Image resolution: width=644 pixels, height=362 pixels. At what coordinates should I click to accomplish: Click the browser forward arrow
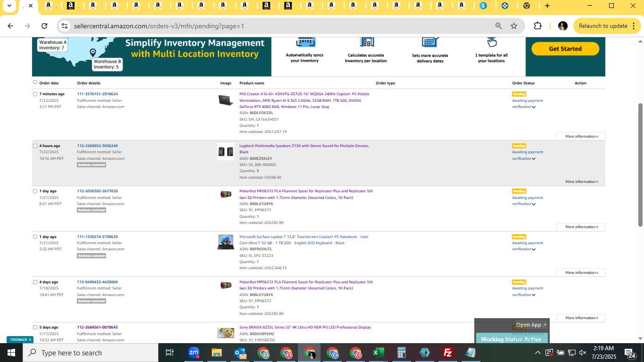pyautogui.click(x=27, y=26)
